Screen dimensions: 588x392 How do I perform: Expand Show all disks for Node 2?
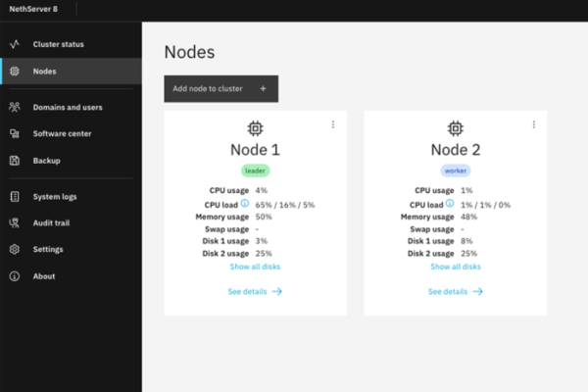(x=455, y=266)
